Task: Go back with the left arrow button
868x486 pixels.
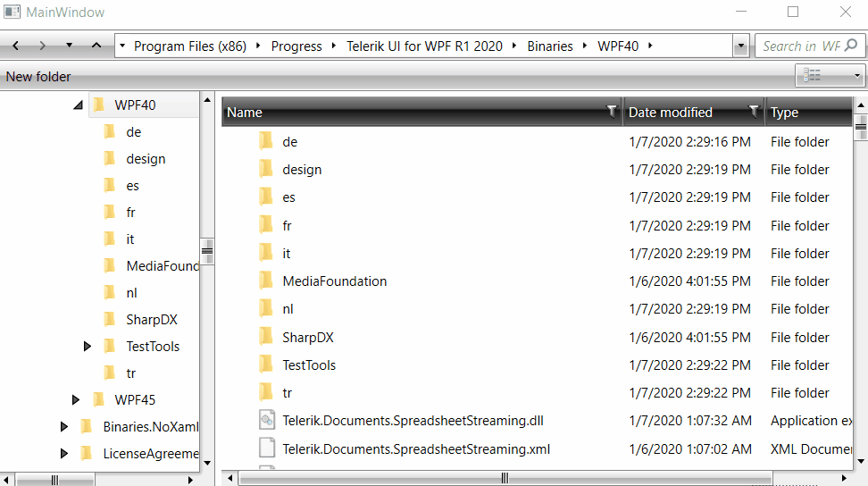Action: [x=15, y=46]
